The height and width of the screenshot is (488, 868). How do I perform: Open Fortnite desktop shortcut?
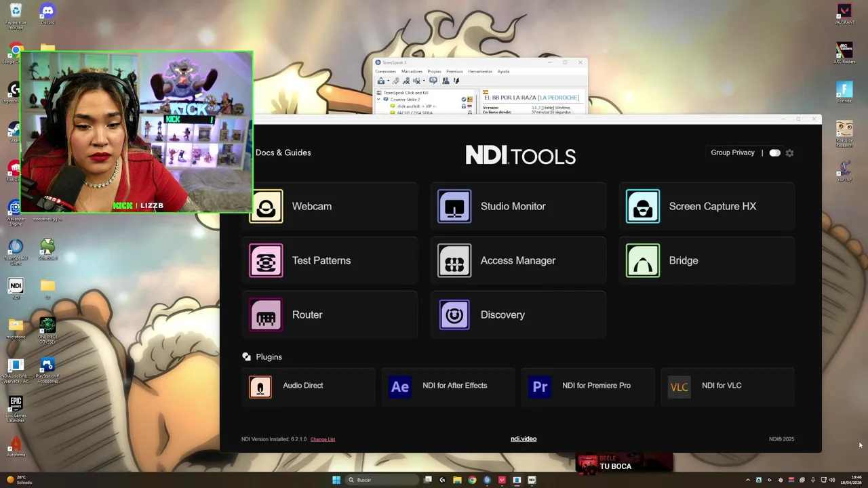coord(844,92)
